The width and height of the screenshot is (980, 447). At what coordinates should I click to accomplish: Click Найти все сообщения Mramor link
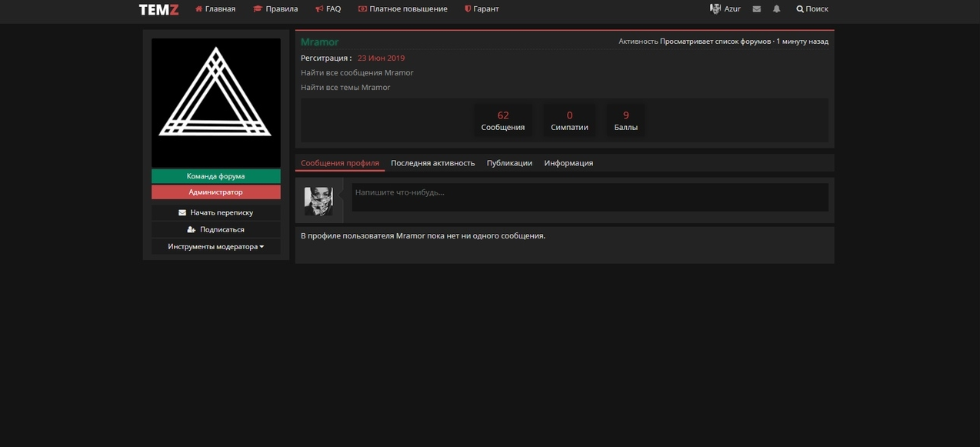click(x=357, y=73)
